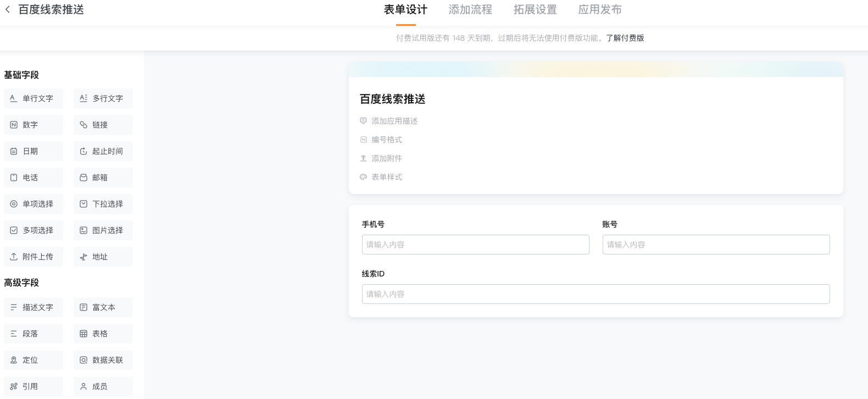Image resolution: width=868 pixels, height=399 pixels.
Task: Click the 账号 input field
Action: click(x=716, y=245)
